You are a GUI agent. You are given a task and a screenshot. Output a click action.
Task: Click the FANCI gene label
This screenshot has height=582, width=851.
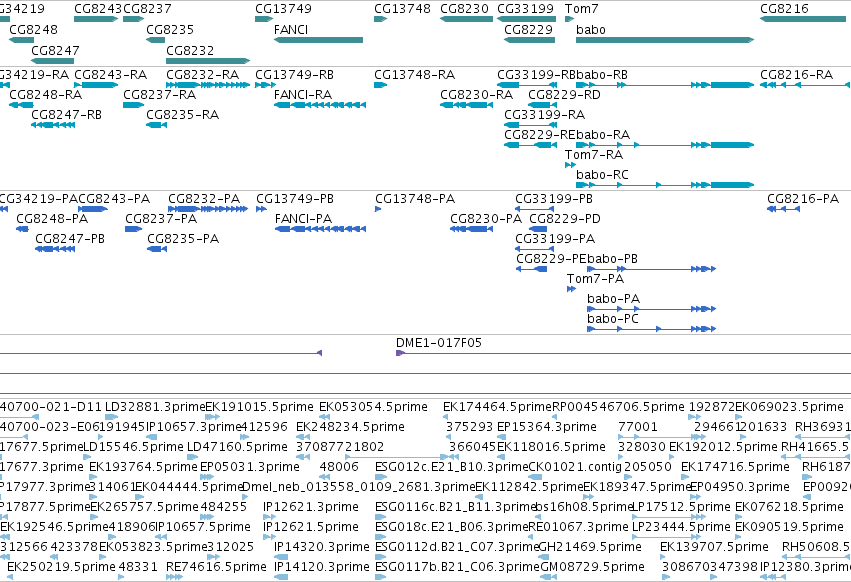[291, 30]
